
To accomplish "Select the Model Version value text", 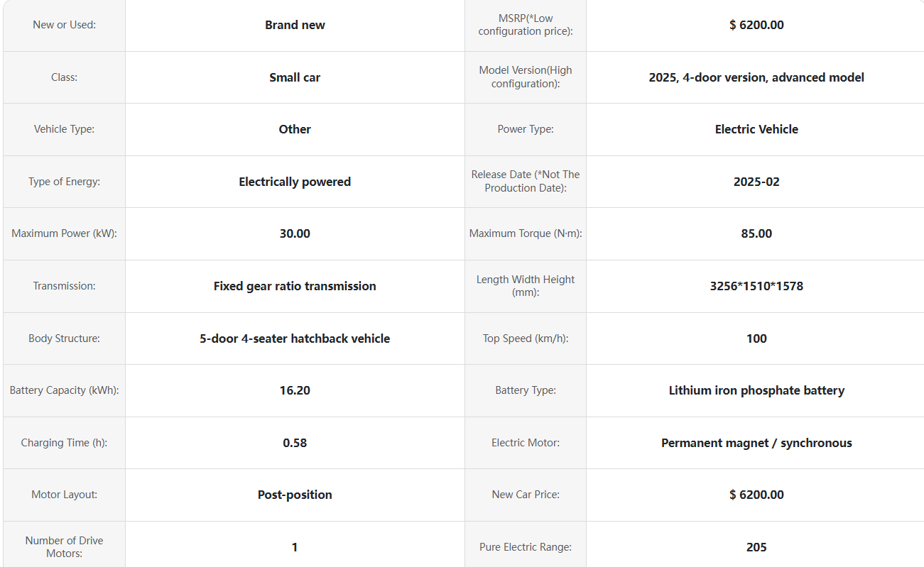I will (x=756, y=77).
